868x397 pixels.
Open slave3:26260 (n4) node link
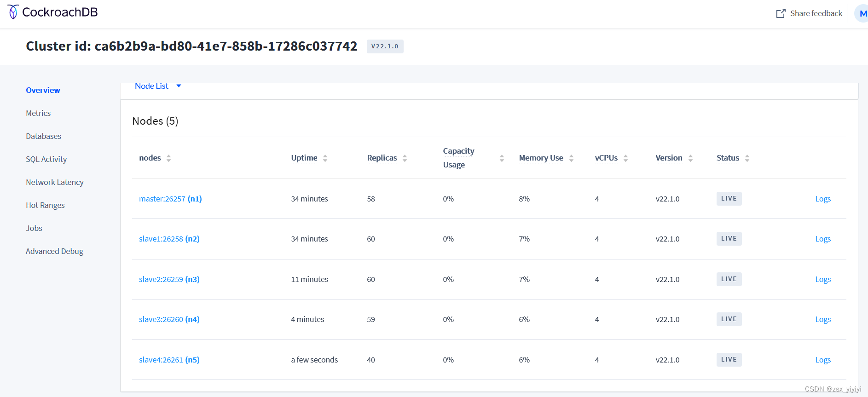[169, 319]
